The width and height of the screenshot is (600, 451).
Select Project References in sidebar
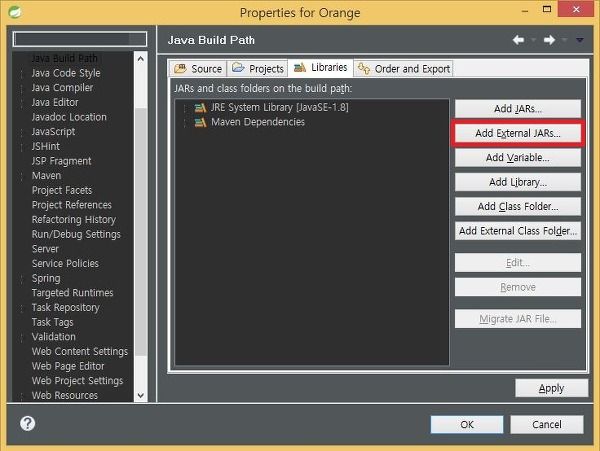(72, 205)
